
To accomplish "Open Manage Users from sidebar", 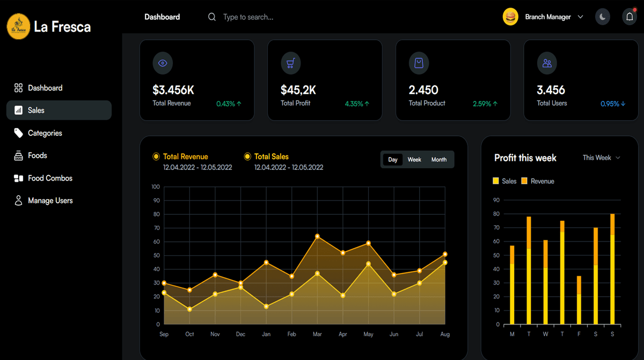I will [x=18, y=200].
